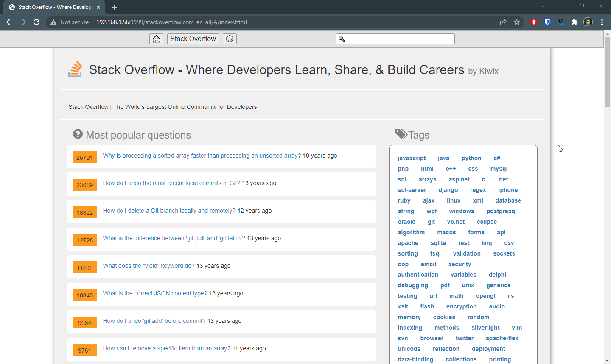
Task: Open the delete Git branch question
Action: tap(169, 211)
